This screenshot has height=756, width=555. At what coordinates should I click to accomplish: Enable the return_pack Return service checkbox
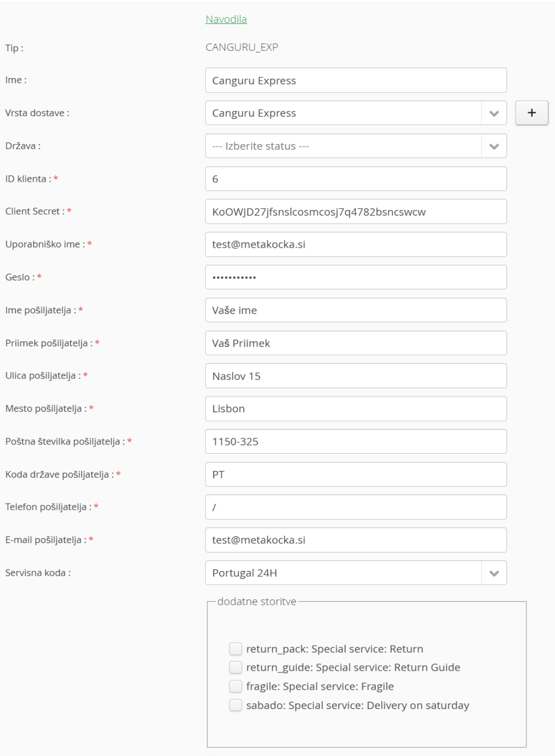(x=236, y=649)
